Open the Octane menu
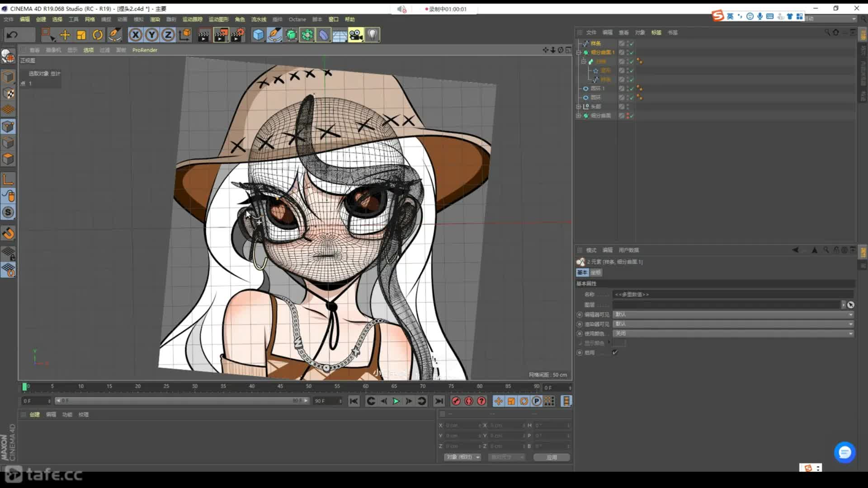This screenshot has height=488, width=868. tap(297, 19)
